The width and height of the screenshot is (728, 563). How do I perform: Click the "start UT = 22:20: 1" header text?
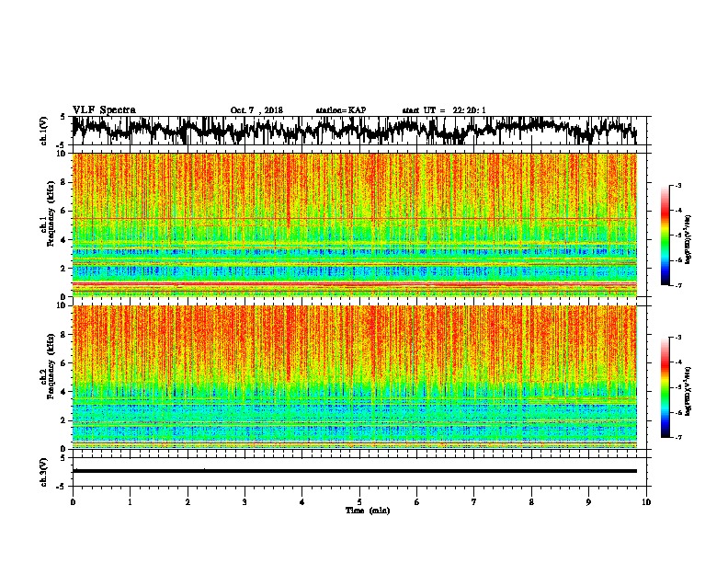(x=444, y=110)
